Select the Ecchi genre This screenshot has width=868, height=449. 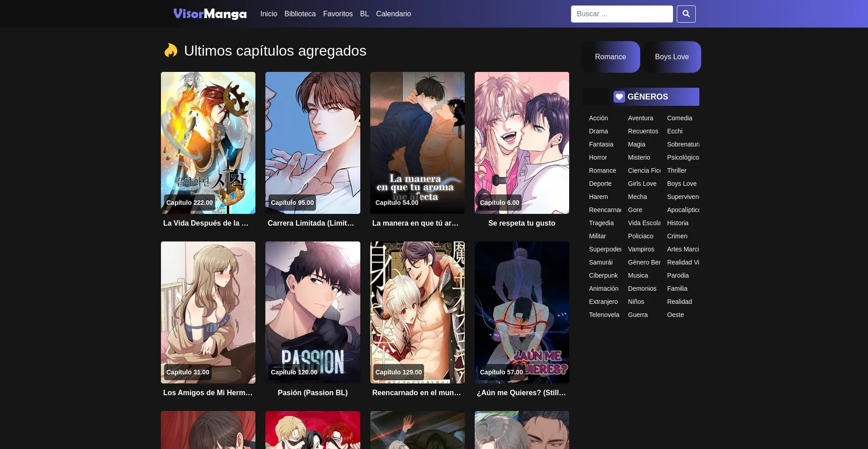675,131
